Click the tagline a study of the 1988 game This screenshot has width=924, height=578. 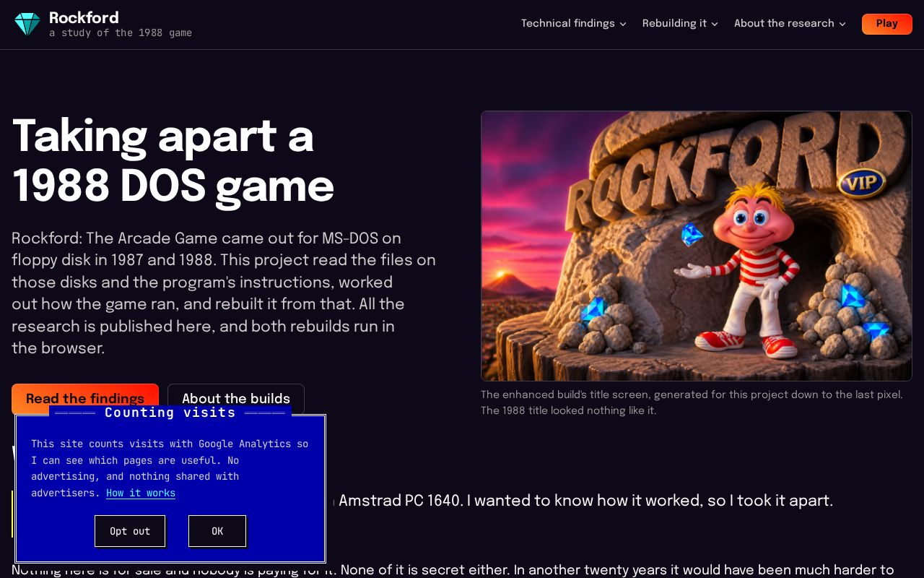click(121, 33)
